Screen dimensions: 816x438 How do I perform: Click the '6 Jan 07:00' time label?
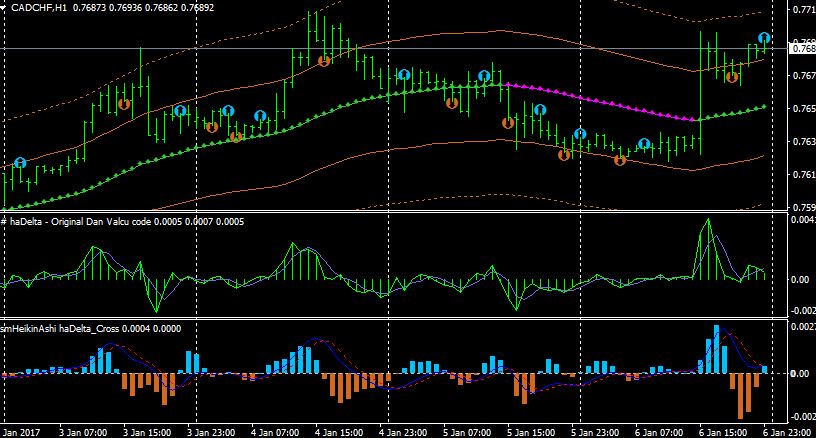click(659, 432)
